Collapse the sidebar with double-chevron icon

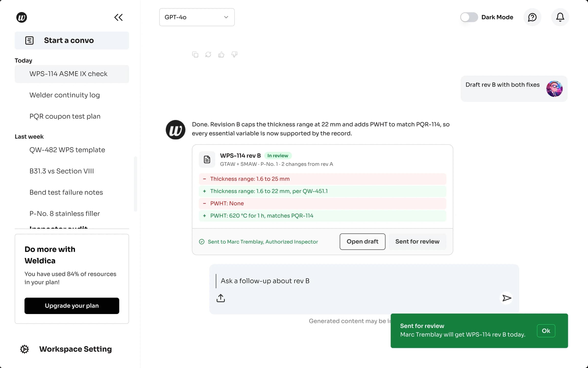(x=119, y=17)
